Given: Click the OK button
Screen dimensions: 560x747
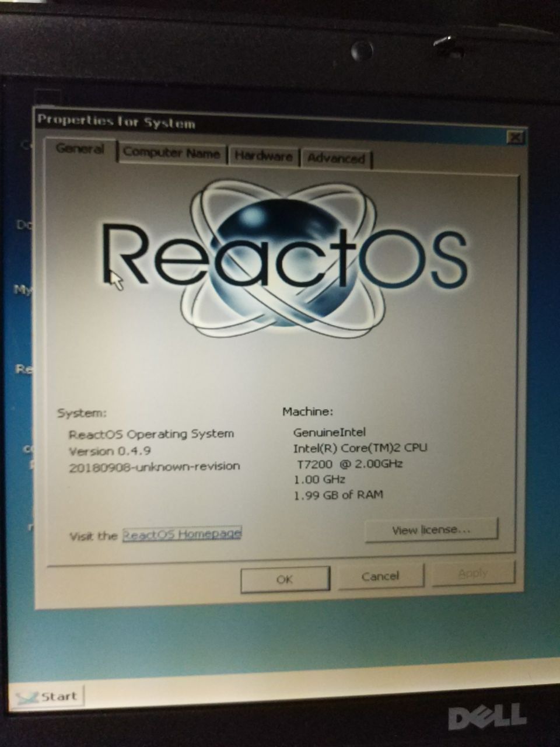Looking at the screenshot, I should click(x=285, y=579).
